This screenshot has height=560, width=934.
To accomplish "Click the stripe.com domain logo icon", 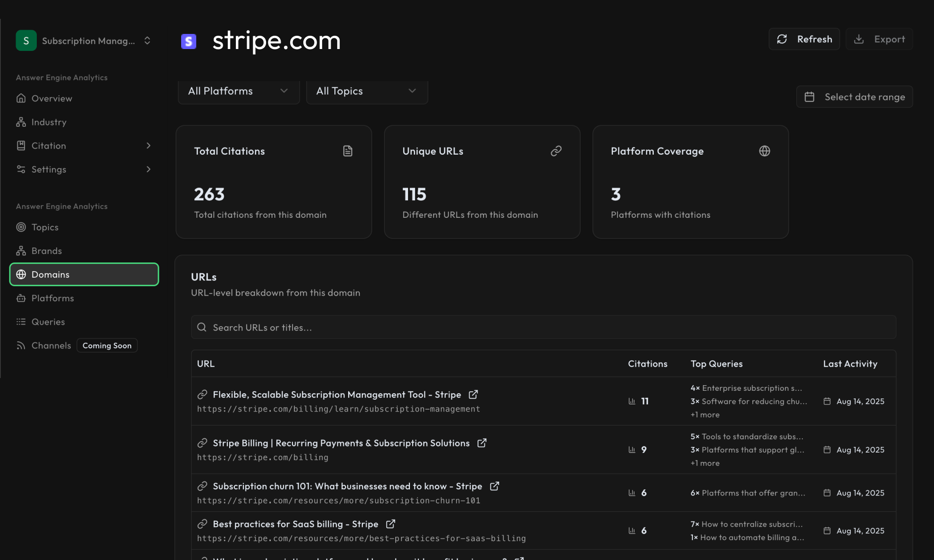I will point(189,41).
